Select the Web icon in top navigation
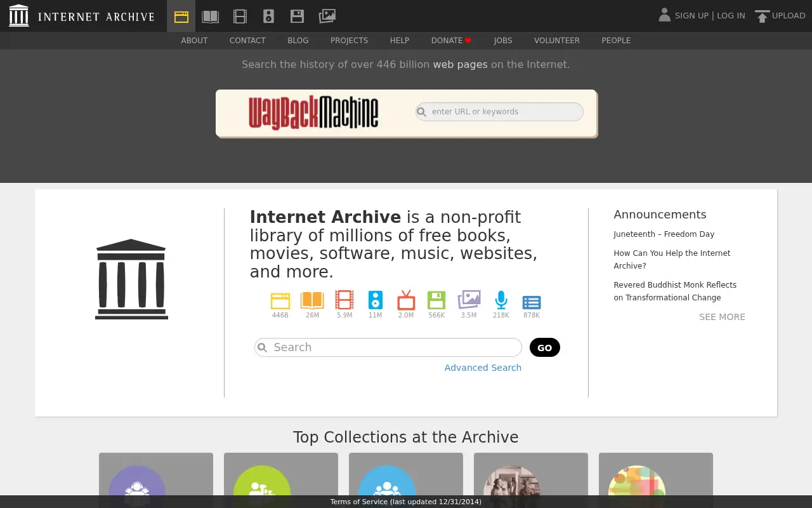 [x=181, y=17]
